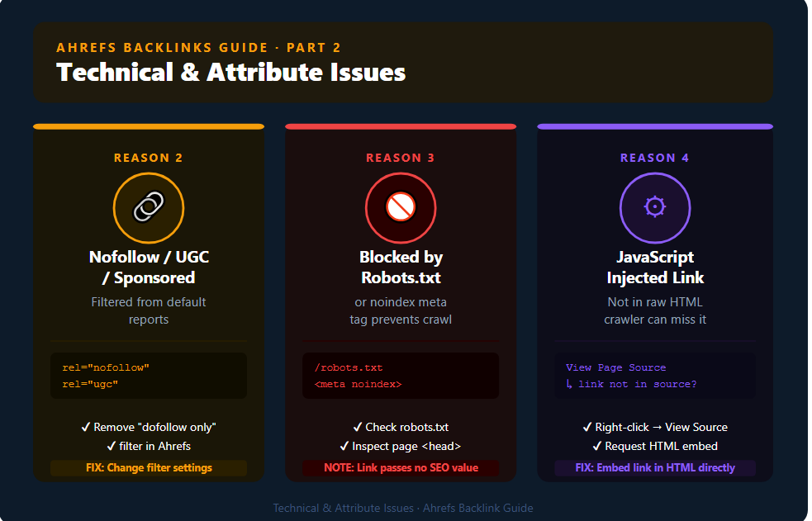Click 'Remove "dofollow only"' checklist item
Screen dimensions: 812x521
point(149,428)
